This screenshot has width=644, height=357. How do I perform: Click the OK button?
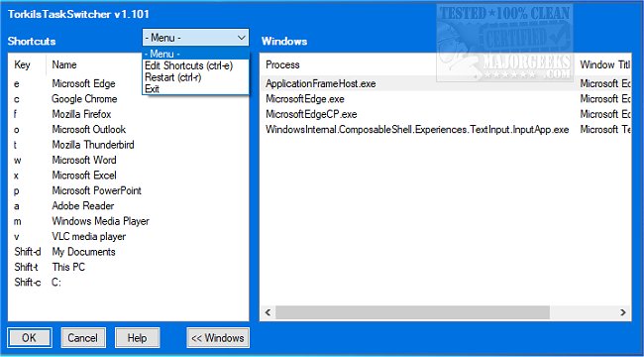pyautogui.click(x=30, y=338)
